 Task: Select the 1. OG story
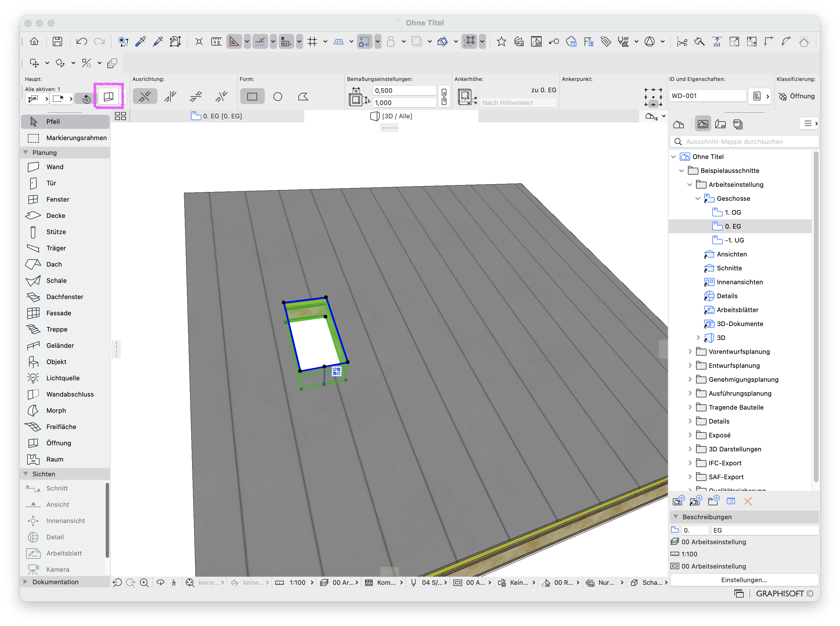tap(732, 213)
